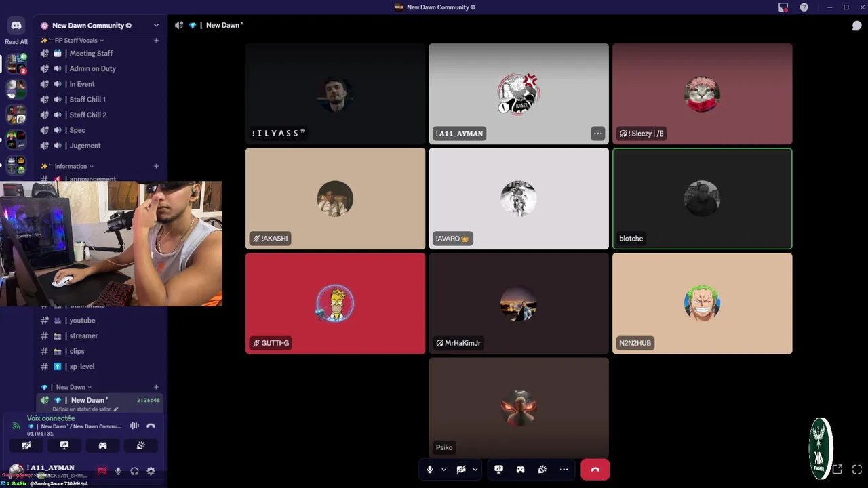Open User Settings gear

151,471
